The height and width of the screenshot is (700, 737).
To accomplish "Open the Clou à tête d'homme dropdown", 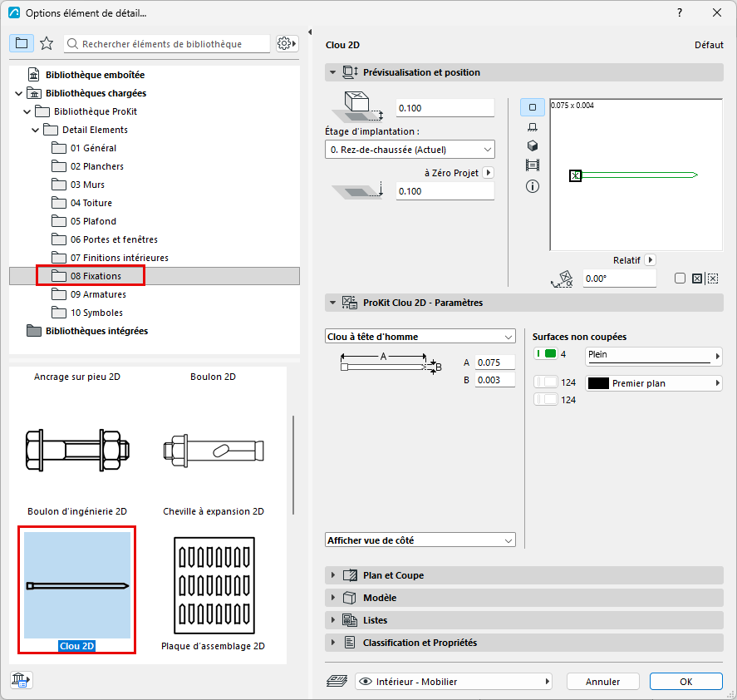I will point(420,337).
